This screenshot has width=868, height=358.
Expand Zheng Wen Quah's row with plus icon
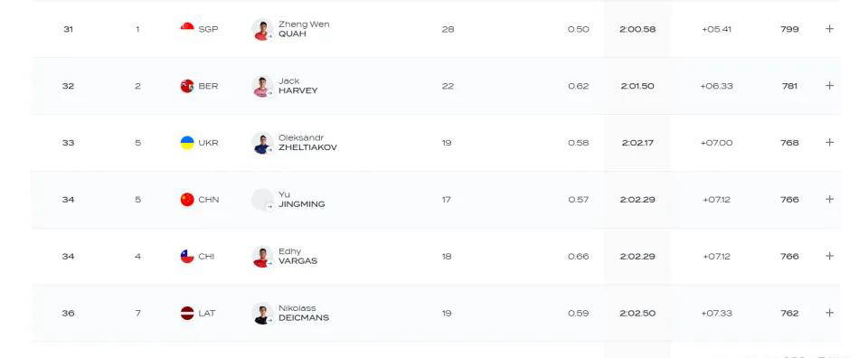click(x=829, y=29)
